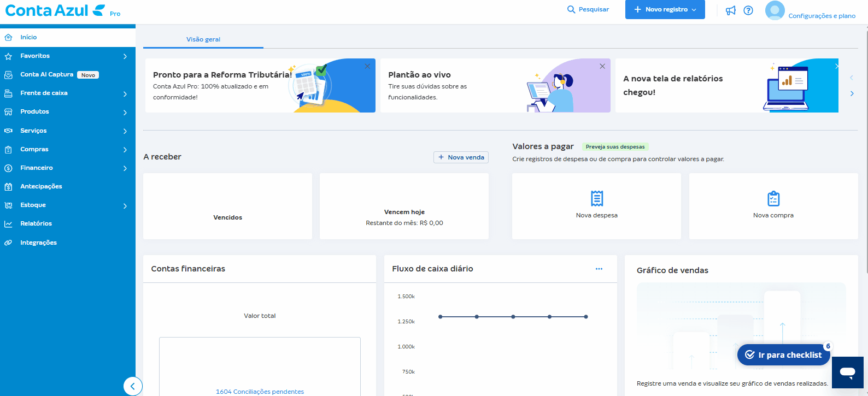Click the Pesquisar magnifier icon
Viewport: 868px width, 396px height.
[571, 9]
